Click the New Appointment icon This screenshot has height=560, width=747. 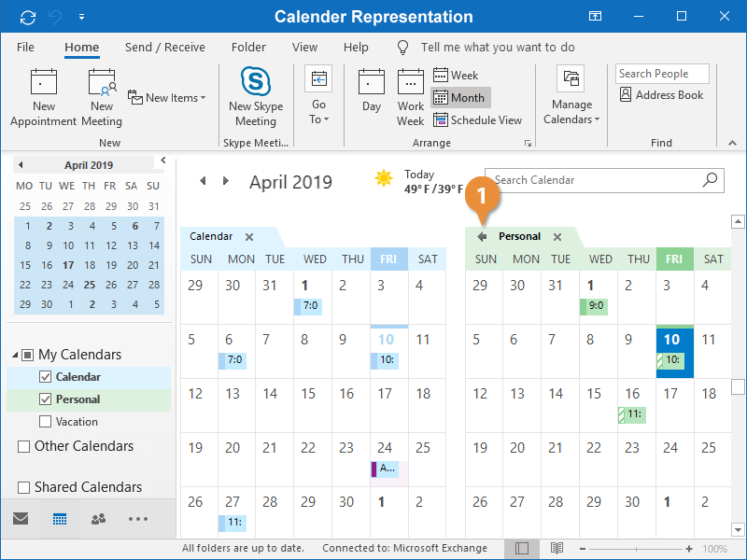pyautogui.click(x=44, y=84)
